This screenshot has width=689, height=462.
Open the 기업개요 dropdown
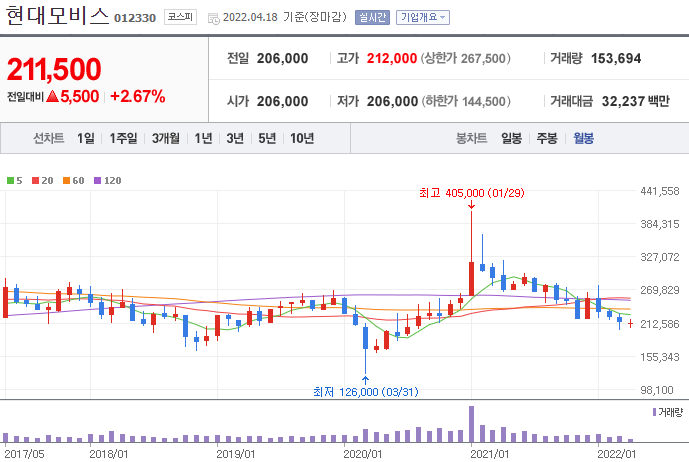click(x=423, y=18)
